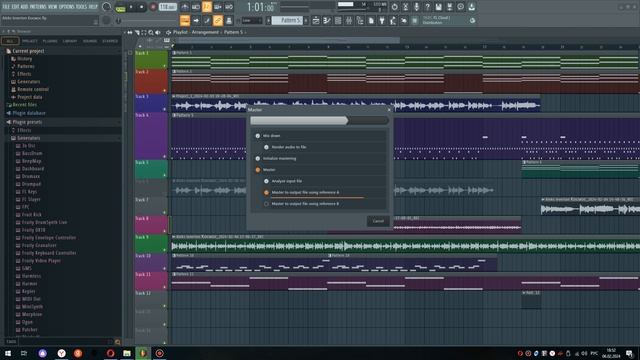
Task: Click the tempo display showing 118
Action: 167,7
